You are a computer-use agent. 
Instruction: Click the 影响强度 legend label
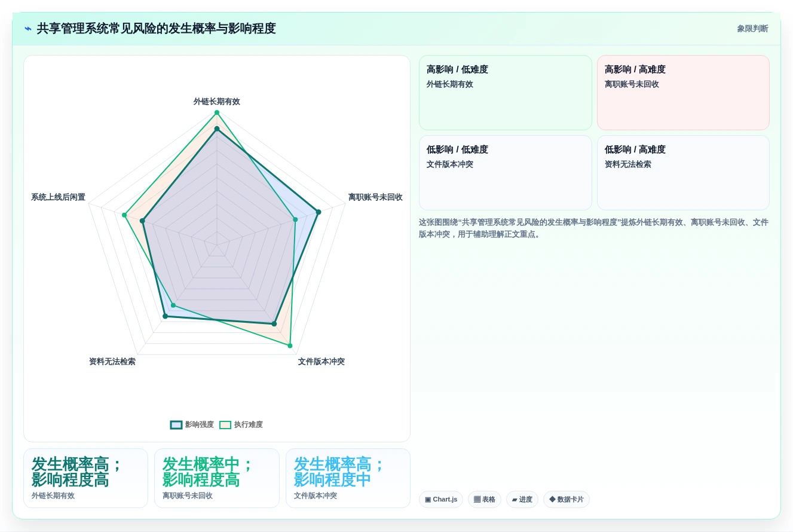[200, 425]
